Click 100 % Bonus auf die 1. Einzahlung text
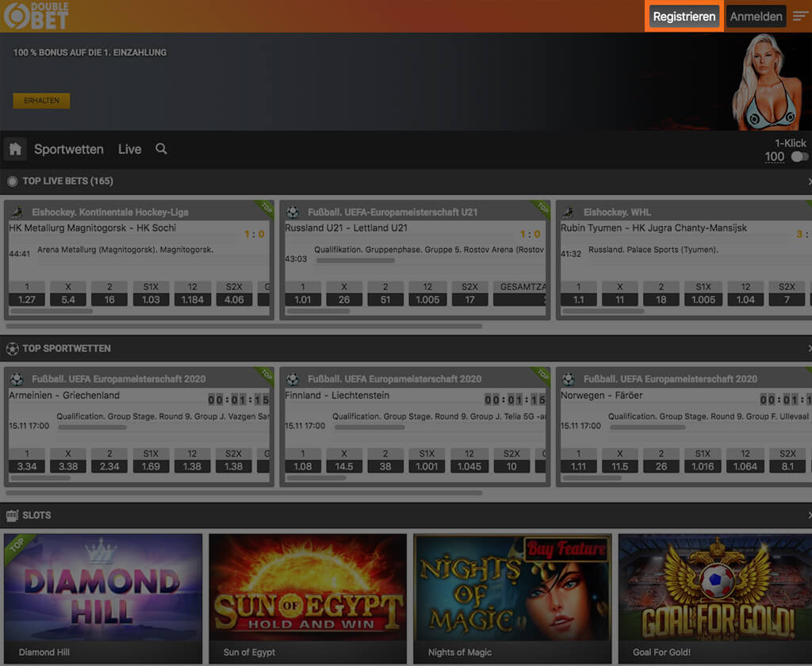812x666 pixels. [x=90, y=52]
